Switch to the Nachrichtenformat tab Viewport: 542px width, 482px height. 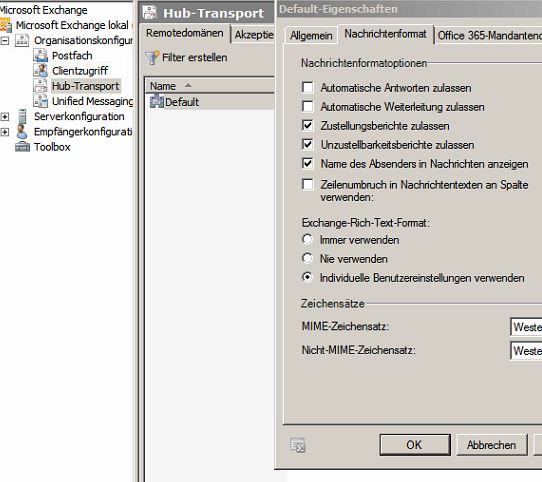coord(385,34)
